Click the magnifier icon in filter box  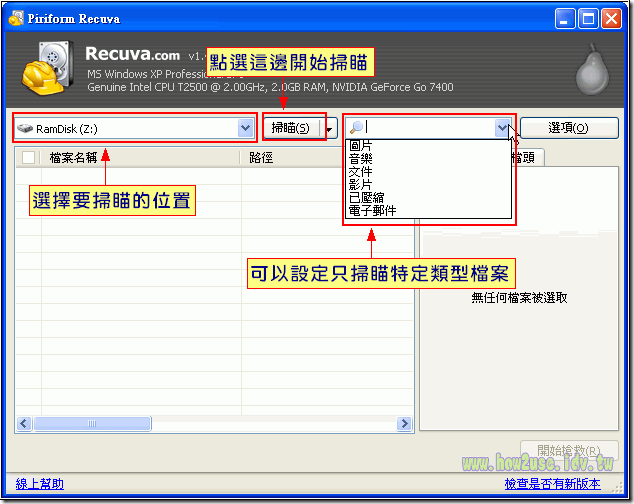[356, 128]
